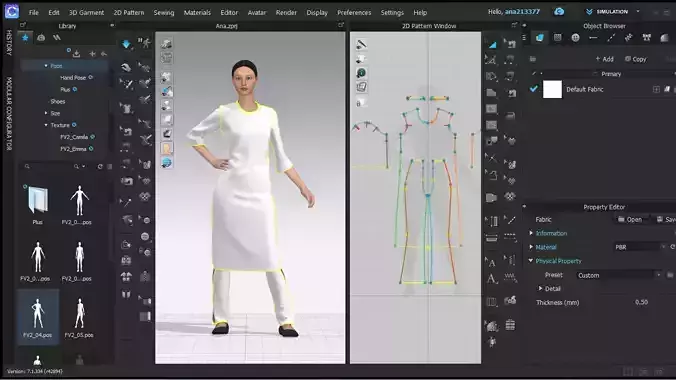676x380 pixels.
Task: Select the FV2_05.pos pose thumbnail
Action: (x=79, y=317)
